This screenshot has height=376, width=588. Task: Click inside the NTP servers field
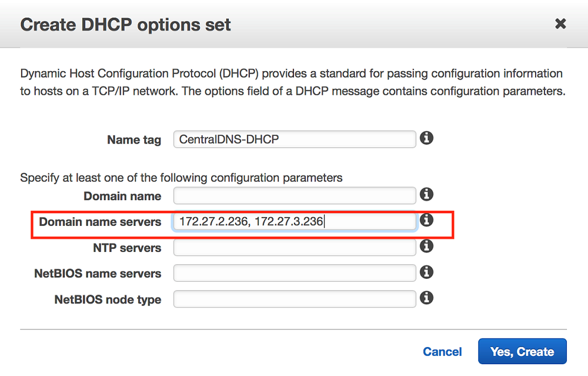[x=294, y=247]
